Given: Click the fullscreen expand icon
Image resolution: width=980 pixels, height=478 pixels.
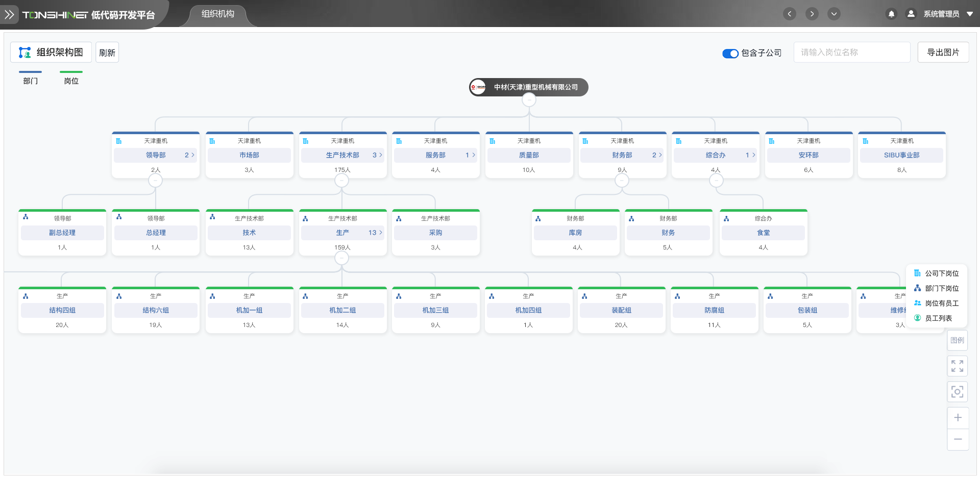Looking at the screenshot, I should pyautogui.click(x=957, y=366).
